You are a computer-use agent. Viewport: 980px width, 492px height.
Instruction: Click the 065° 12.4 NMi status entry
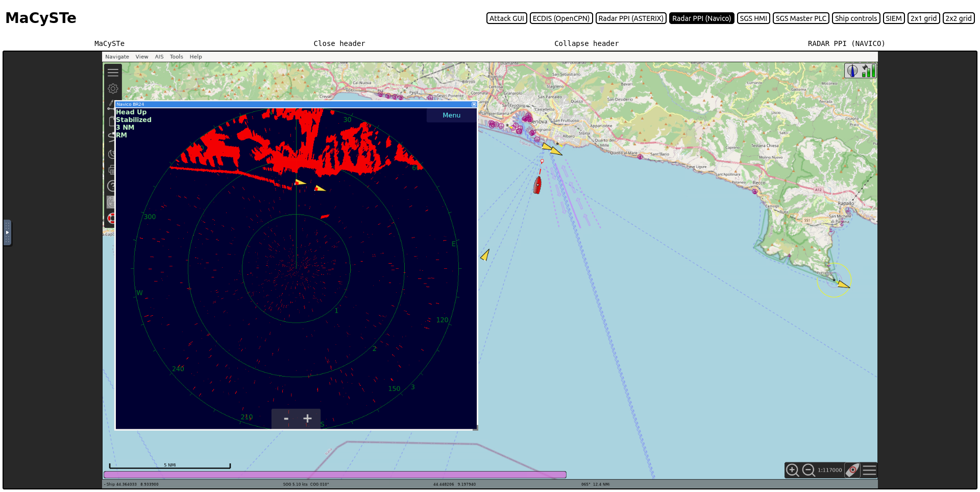(x=595, y=484)
